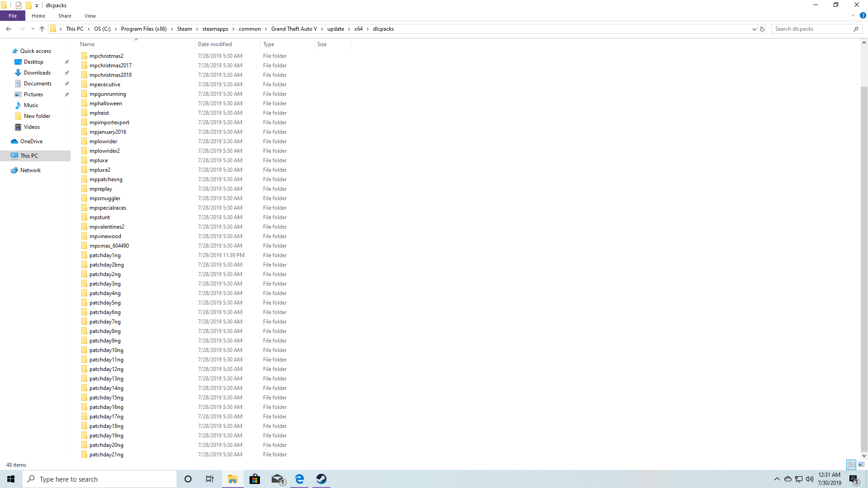The image size is (868, 488).
Task: Open Microsoft Edge from the taskbar
Action: coord(299,479)
